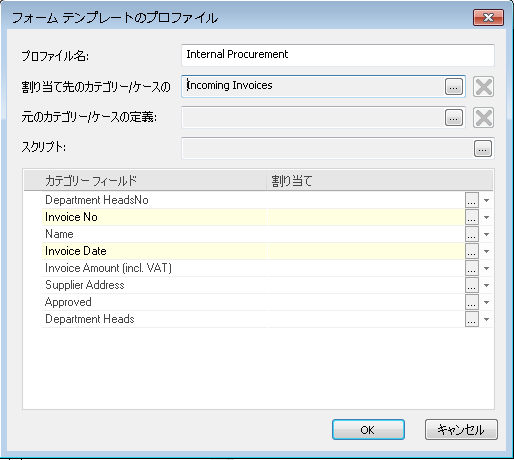The image size is (514, 460).
Task: Open ellipsis button for Name row
Action: [x=472, y=234]
